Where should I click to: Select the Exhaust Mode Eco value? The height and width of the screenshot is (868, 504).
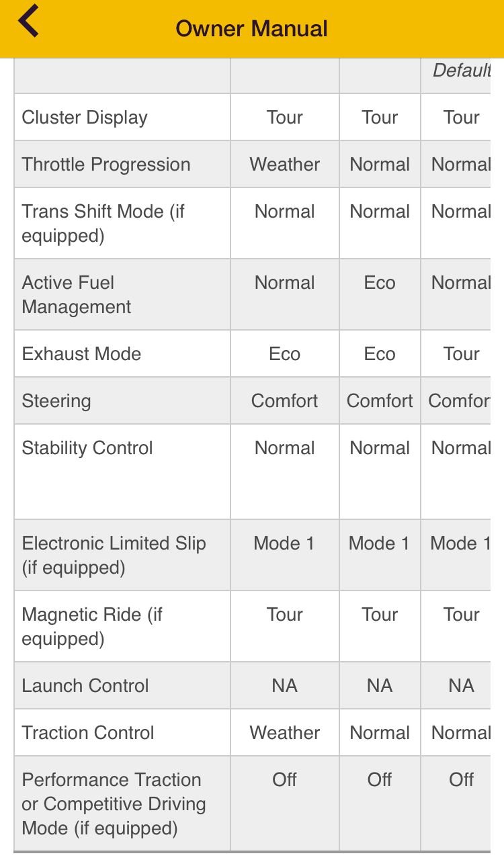click(x=284, y=353)
